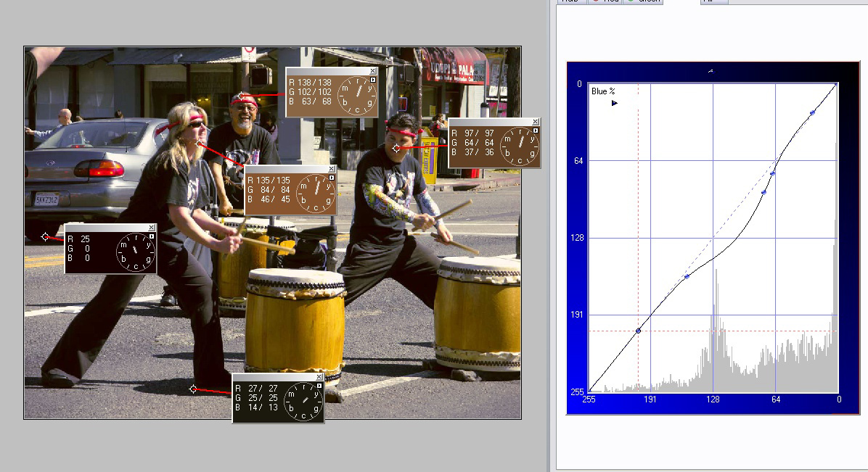Select the sample marker near the photo's left edge
This screenshot has width=868, height=472.
[x=46, y=237]
